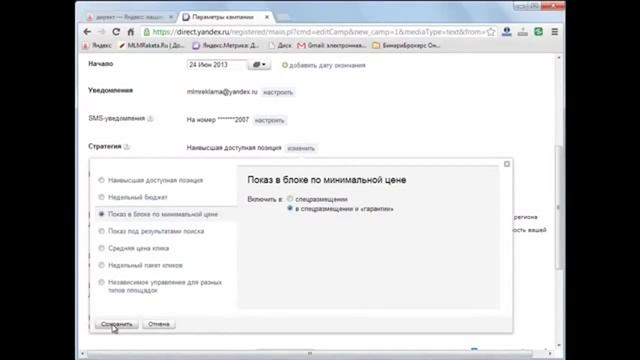Click the SMS-уведомления help icon
The width and height of the screenshot is (640, 360).
pyautogui.click(x=150, y=118)
